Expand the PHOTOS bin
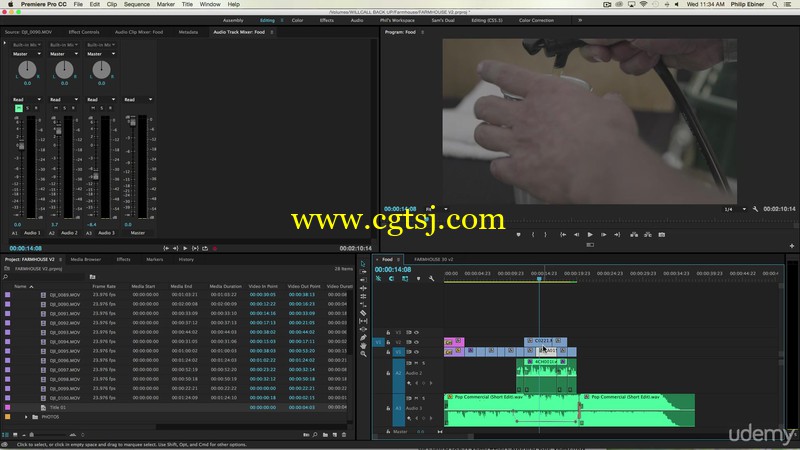 26,417
